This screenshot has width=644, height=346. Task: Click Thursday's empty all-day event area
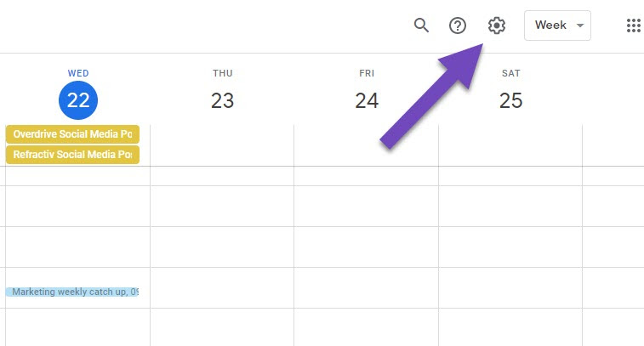(x=222, y=145)
